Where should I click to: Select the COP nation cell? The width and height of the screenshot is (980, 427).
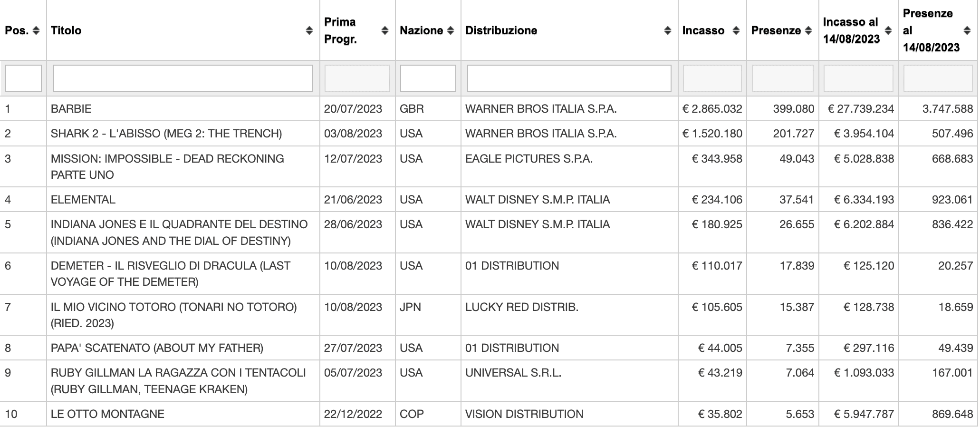point(412,414)
